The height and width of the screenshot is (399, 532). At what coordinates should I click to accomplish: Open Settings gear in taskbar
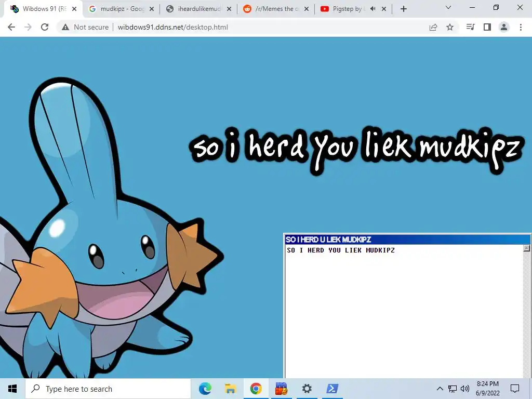tap(307, 389)
